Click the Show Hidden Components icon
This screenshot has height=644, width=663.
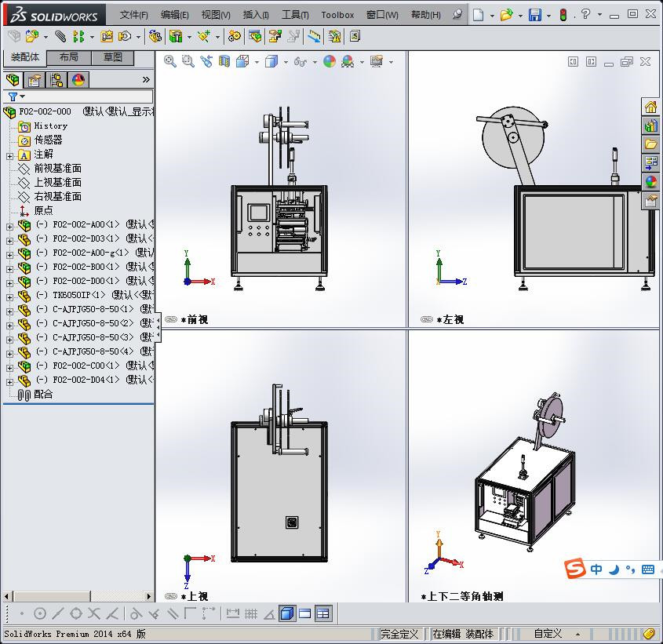click(x=155, y=36)
